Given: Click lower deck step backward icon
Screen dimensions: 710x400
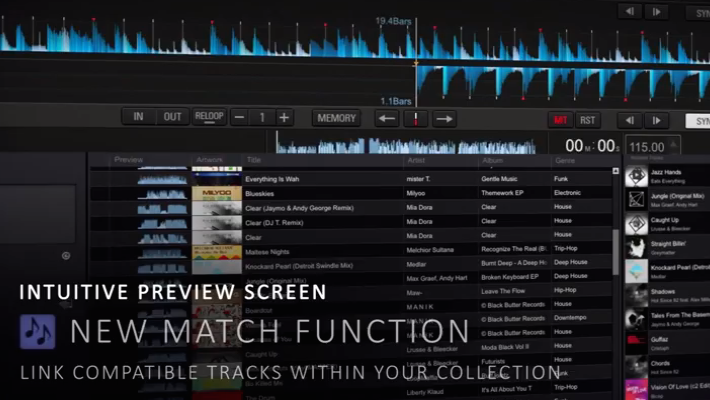Looking at the screenshot, I should [629, 120].
